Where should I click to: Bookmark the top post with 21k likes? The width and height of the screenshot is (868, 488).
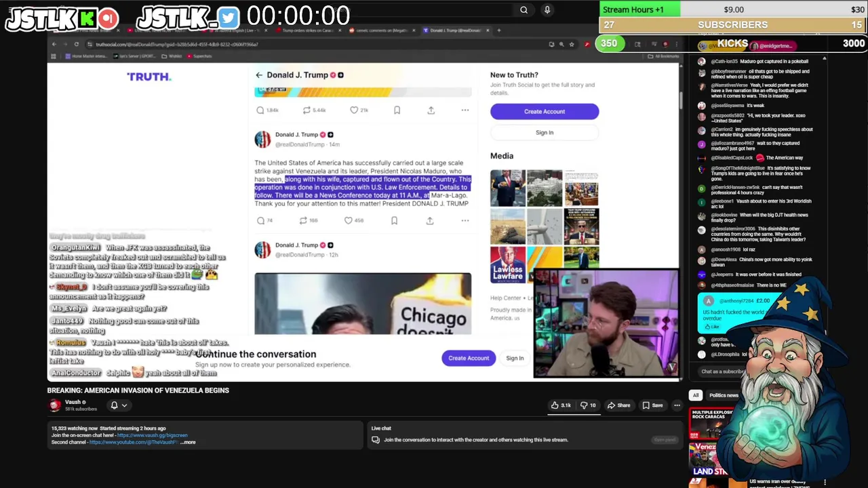tap(397, 110)
